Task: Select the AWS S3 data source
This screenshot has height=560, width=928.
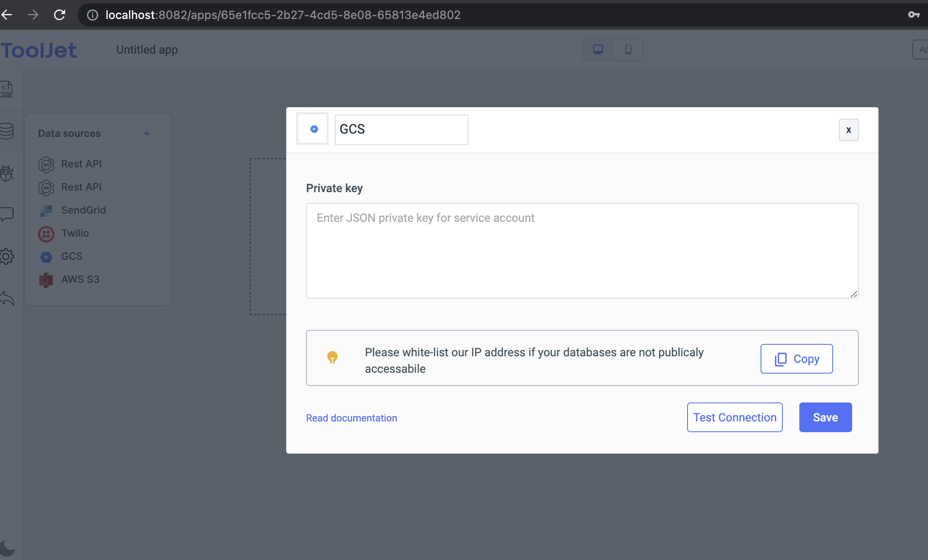Action: (x=80, y=279)
